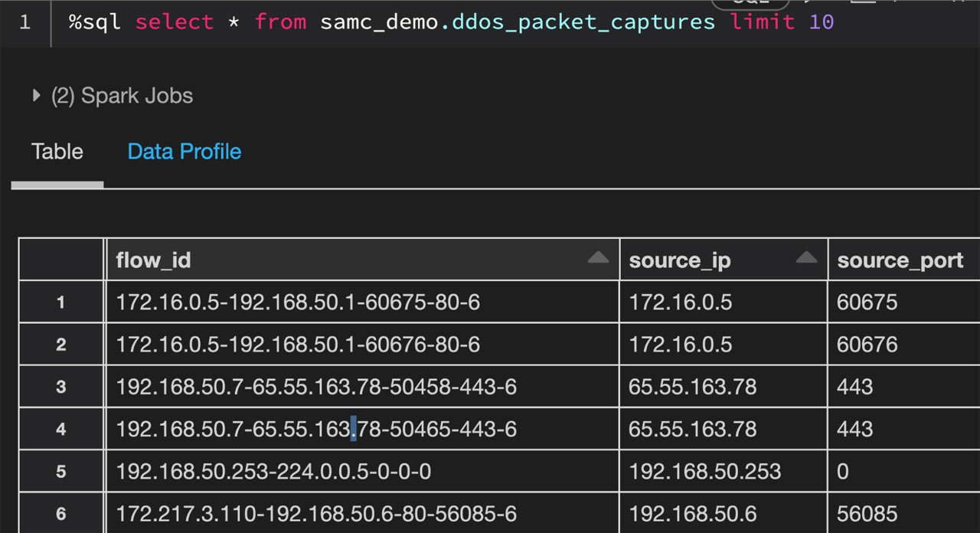This screenshot has width=980, height=533.
Task: Click the source_ip column header label
Action: [x=679, y=260]
